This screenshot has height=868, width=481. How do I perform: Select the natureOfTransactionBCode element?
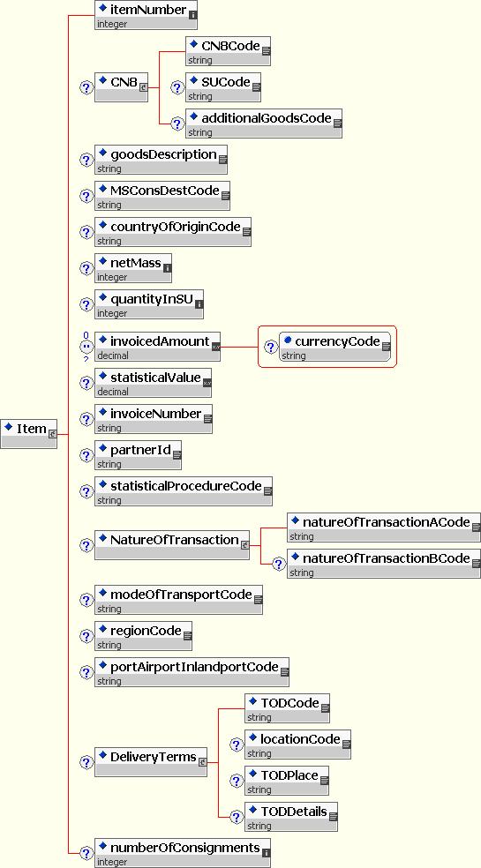(384, 564)
